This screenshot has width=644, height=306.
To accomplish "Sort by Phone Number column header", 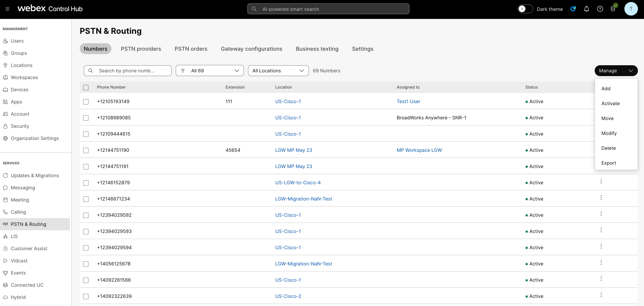I will [x=111, y=87].
